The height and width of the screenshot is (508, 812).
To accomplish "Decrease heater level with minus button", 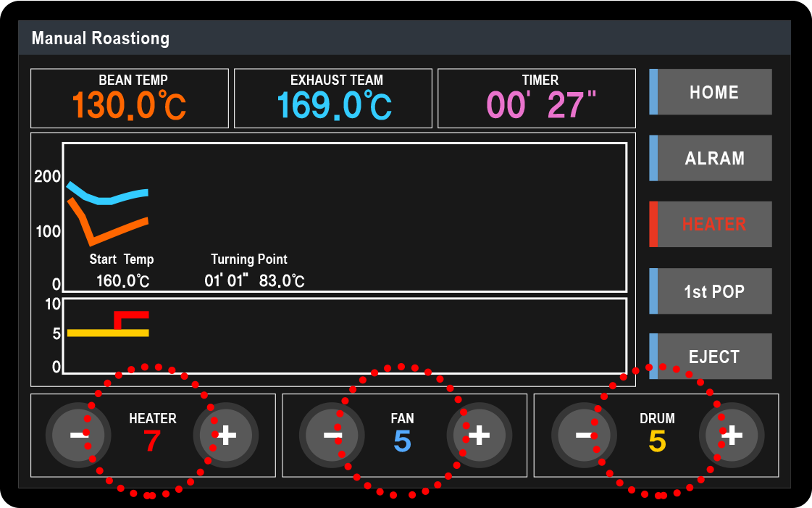I will [x=75, y=435].
